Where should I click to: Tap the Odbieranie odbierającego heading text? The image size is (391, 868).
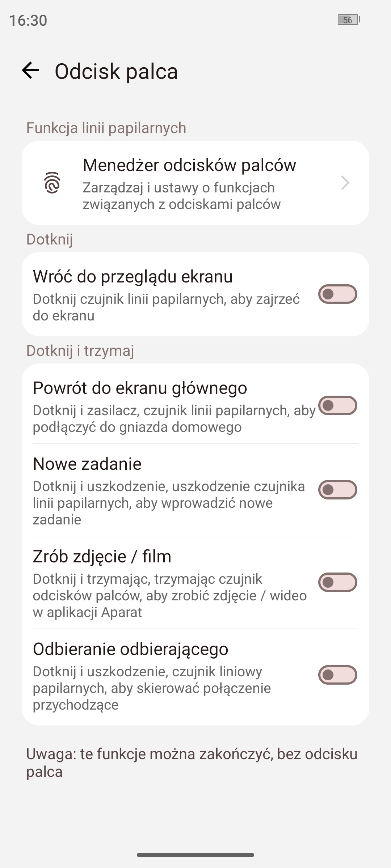(x=130, y=649)
